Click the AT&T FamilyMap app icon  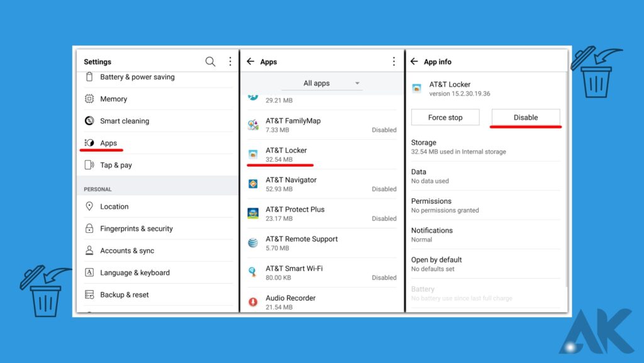tap(253, 125)
